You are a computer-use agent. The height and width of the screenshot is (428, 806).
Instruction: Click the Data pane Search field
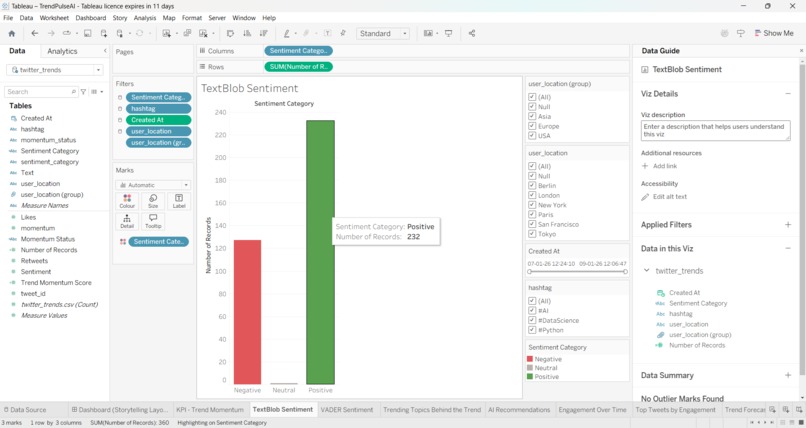coord(41,91)
